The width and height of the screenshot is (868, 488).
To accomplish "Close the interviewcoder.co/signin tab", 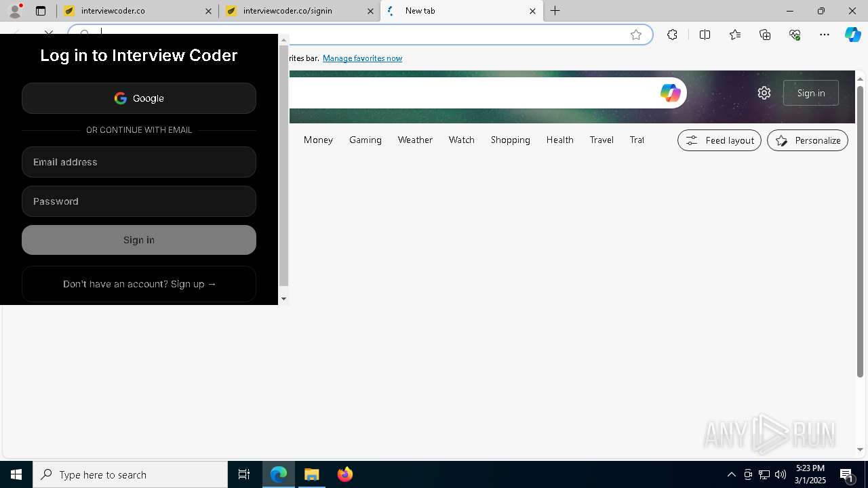I will click(x=370, y=11).
